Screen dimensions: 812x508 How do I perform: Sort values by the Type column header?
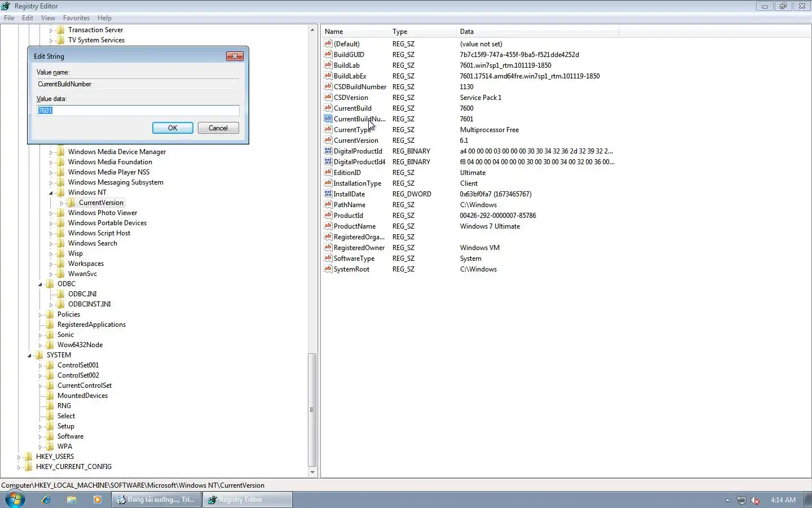(423, 32)
